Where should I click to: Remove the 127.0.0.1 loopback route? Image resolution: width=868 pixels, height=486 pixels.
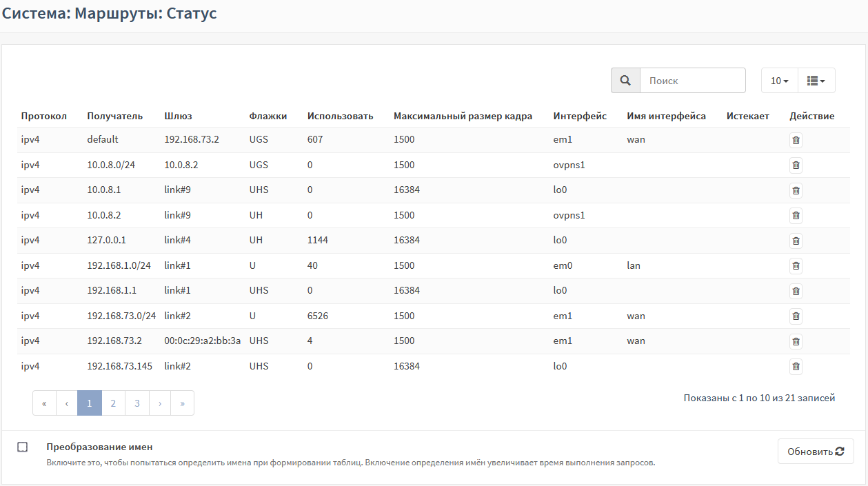point(796,241)
